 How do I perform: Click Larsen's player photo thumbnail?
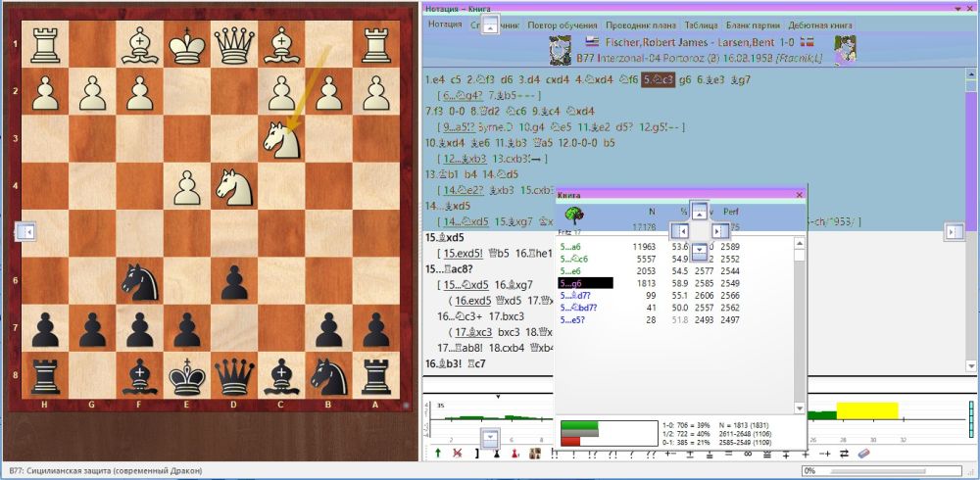[845, 50]
